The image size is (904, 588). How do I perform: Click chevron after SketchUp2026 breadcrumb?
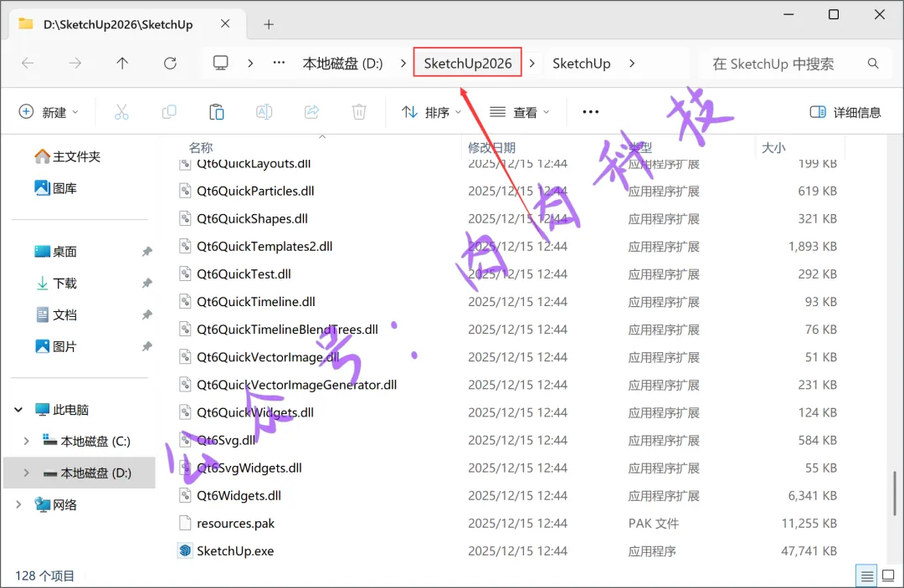click(x=532, y=64)
